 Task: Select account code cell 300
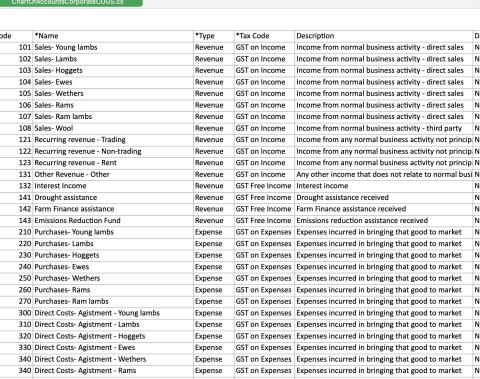coord(16,313)
